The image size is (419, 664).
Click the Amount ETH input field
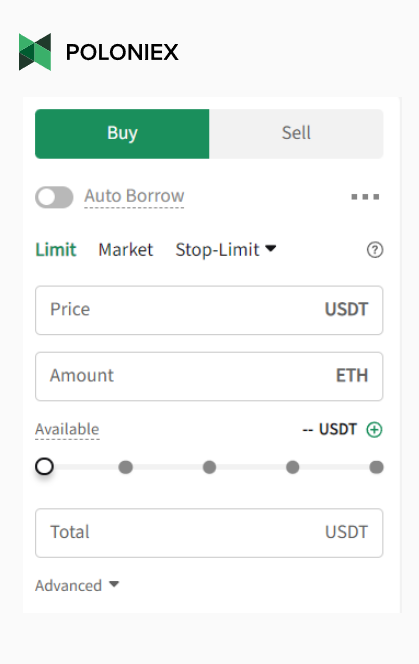[209, 376]
